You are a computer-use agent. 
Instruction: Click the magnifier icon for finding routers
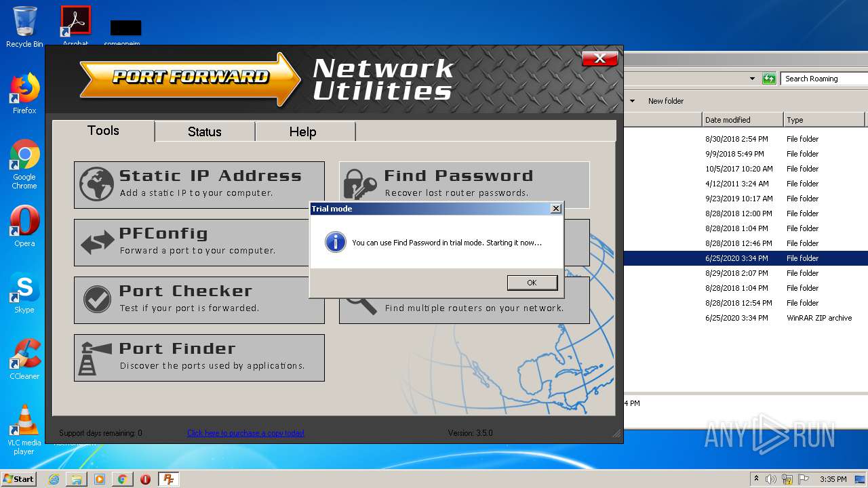point(361,306)
